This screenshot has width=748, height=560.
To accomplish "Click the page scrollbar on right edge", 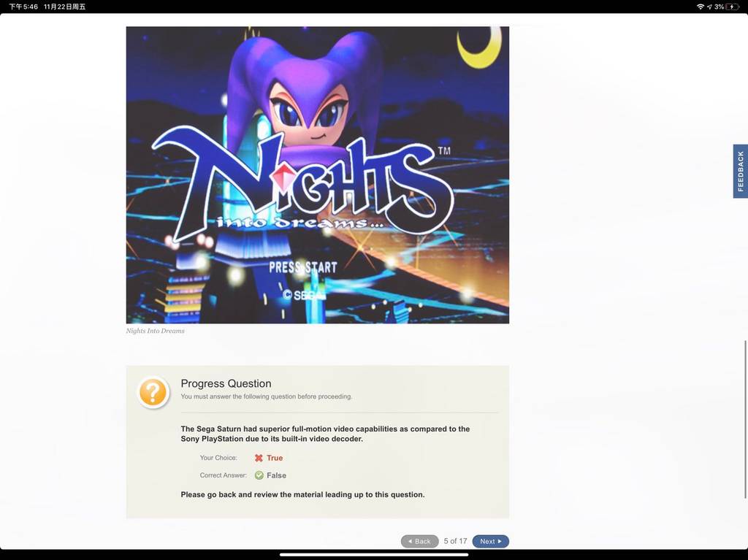I will pos(745,420).
